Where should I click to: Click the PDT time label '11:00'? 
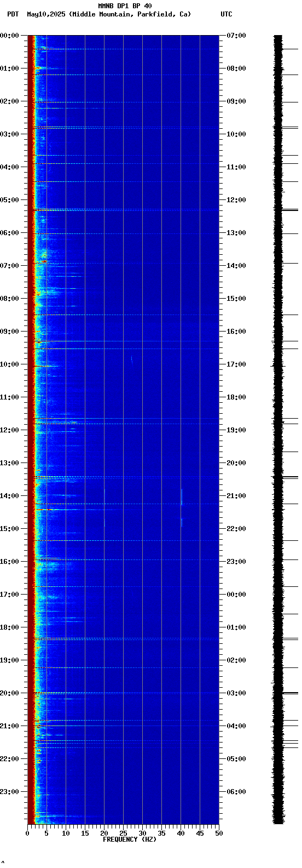pyautogui.click(x=9, y=397)
